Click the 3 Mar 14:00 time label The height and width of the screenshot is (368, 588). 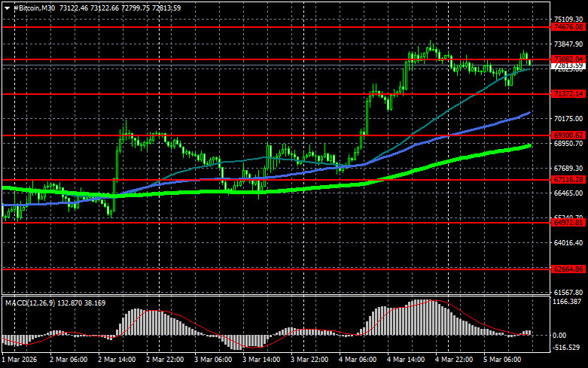[x=261, y=360]
